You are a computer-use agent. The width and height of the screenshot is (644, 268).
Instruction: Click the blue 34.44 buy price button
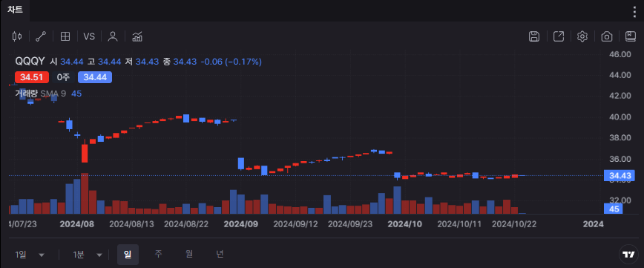tap(95, 77)
